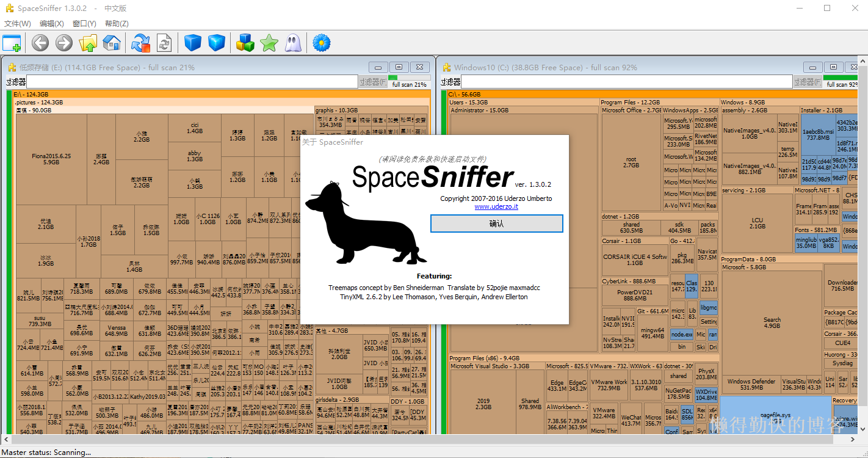Open settings with blue flower icon

(322, 43)
